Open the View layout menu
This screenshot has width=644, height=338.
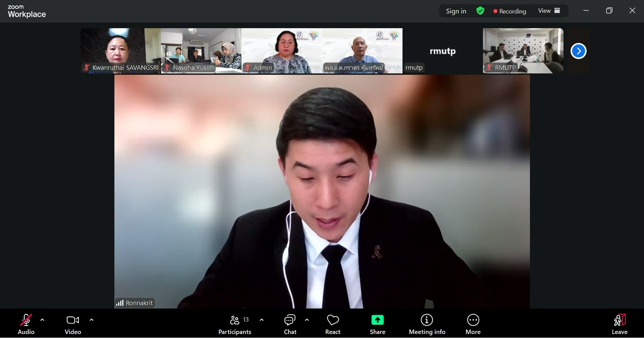point(549,11)
